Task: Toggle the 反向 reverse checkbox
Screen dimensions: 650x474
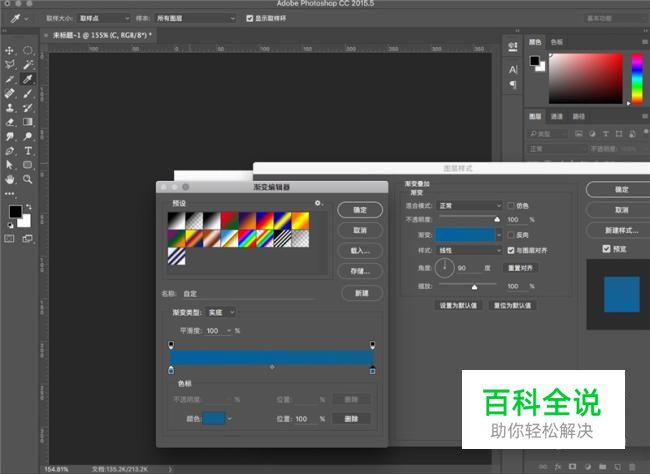Action: 512,234
